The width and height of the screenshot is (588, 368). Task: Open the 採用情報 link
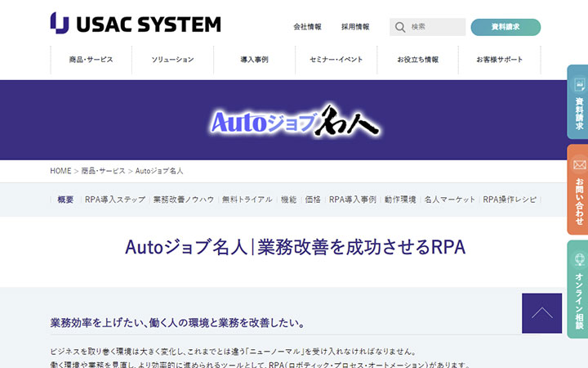click(x=355, y=27)
